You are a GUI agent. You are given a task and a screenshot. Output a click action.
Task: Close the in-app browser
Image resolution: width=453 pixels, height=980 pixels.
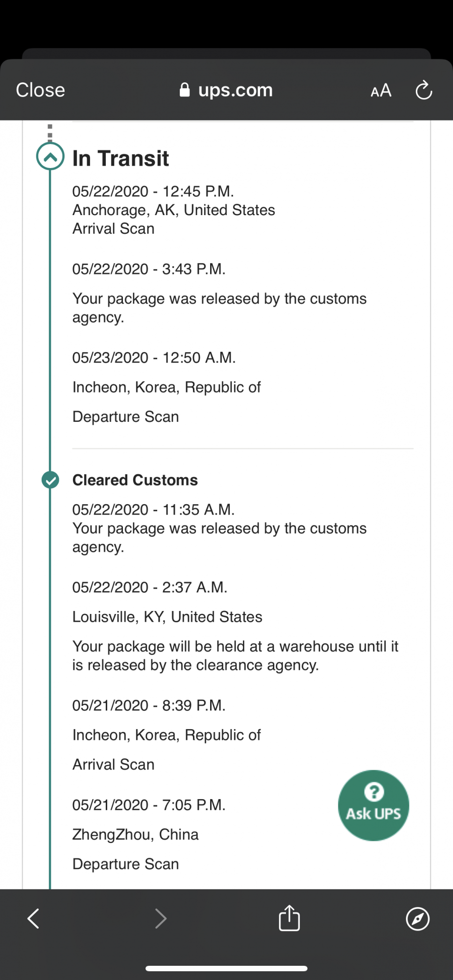[40, 90]
